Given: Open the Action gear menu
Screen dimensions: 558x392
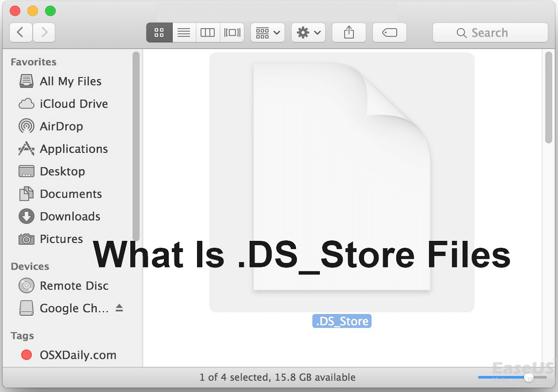Looking at the screenshot, I should pos(308,33).
